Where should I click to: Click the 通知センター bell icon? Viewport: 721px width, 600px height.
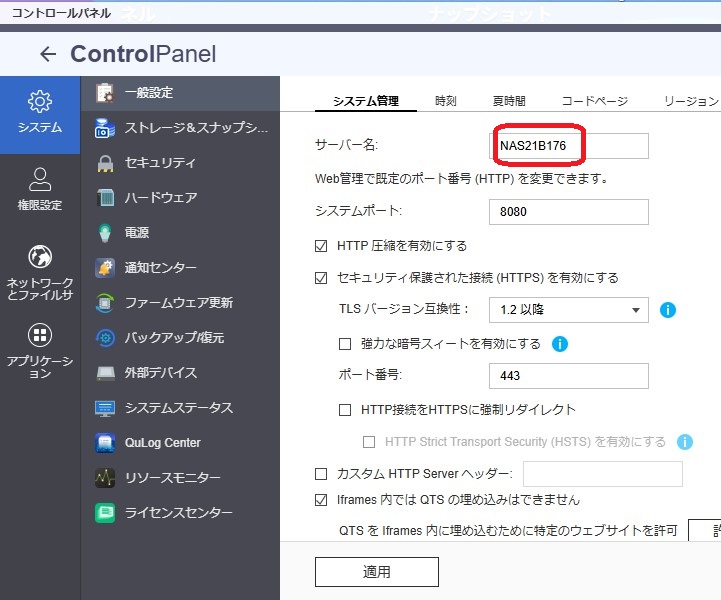point(105,268)
